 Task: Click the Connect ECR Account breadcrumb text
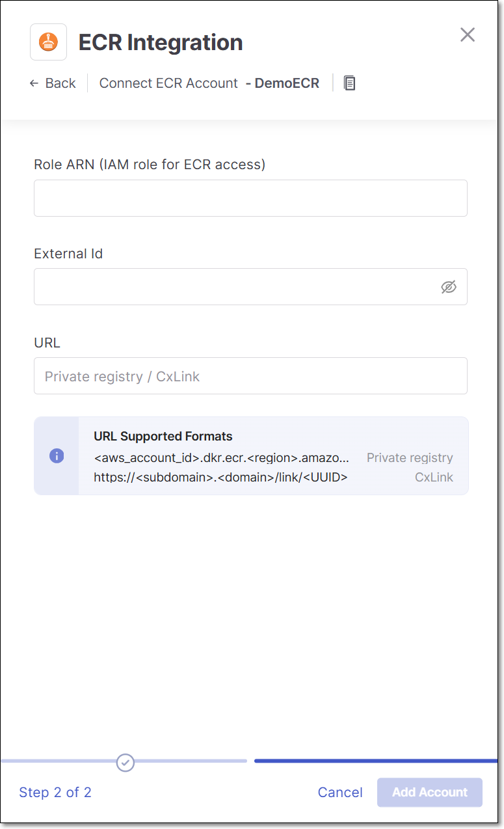point(168,83)
